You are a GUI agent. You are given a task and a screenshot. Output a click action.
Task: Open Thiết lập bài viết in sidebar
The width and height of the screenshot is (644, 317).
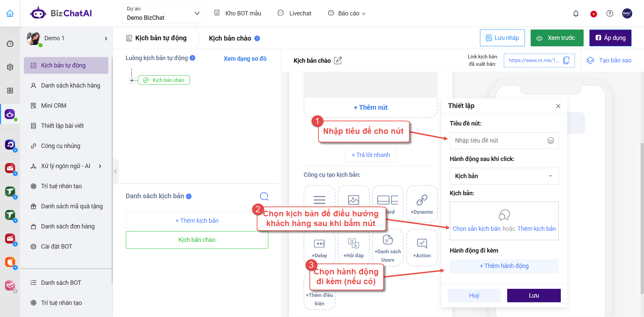pyautogui.click(x=66, y=126)
